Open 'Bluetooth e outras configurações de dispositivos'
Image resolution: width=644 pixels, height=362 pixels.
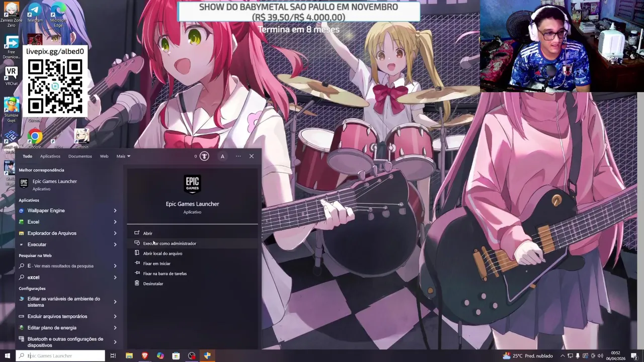click(63, 342)
